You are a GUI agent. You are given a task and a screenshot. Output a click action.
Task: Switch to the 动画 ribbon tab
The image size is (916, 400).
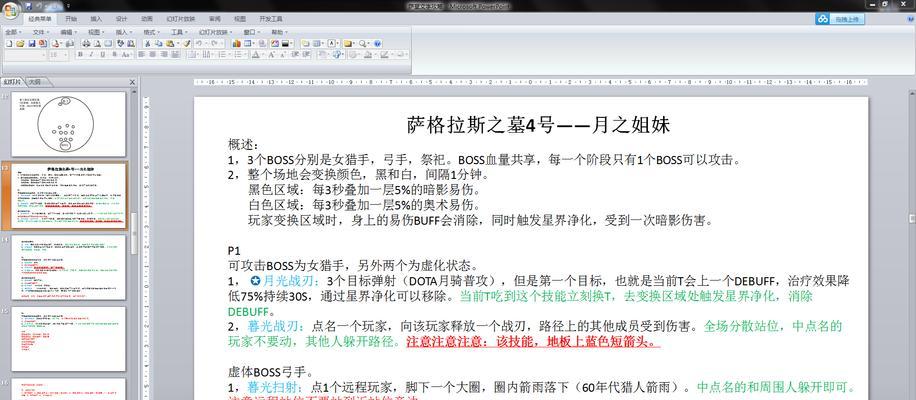pos(147,19)
